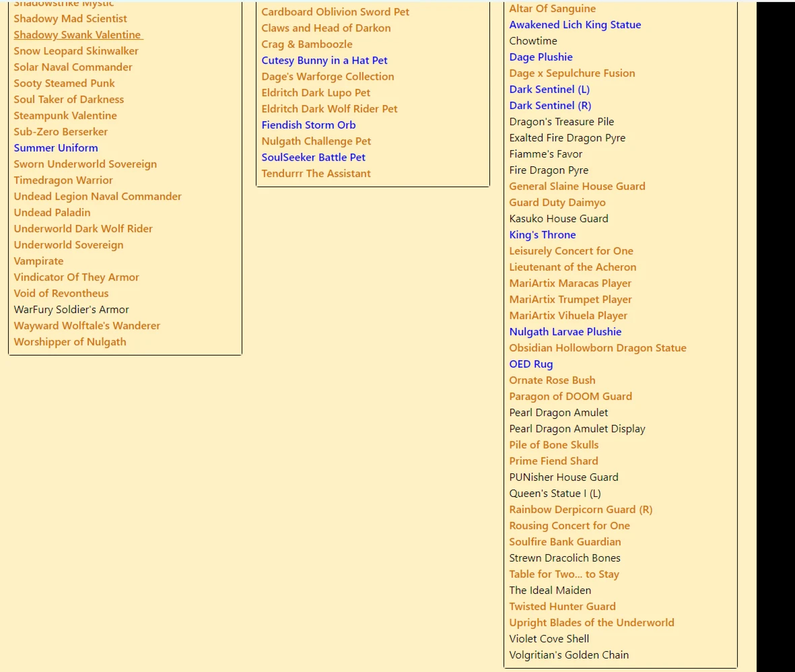Screen dimensions: 795x672
Task: Open Undead Legion Naval Commander link
Action: [98, 197]
